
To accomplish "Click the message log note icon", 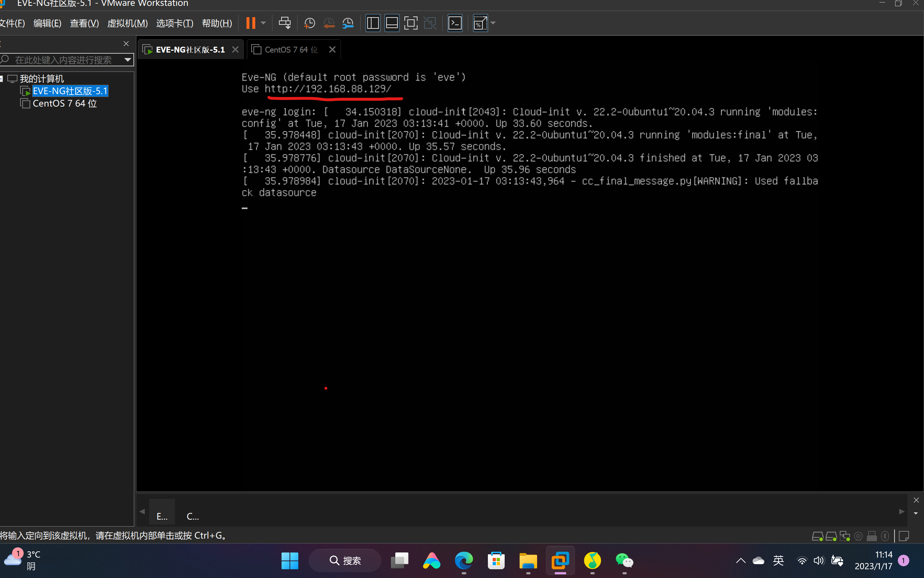I will pos(904,536).
